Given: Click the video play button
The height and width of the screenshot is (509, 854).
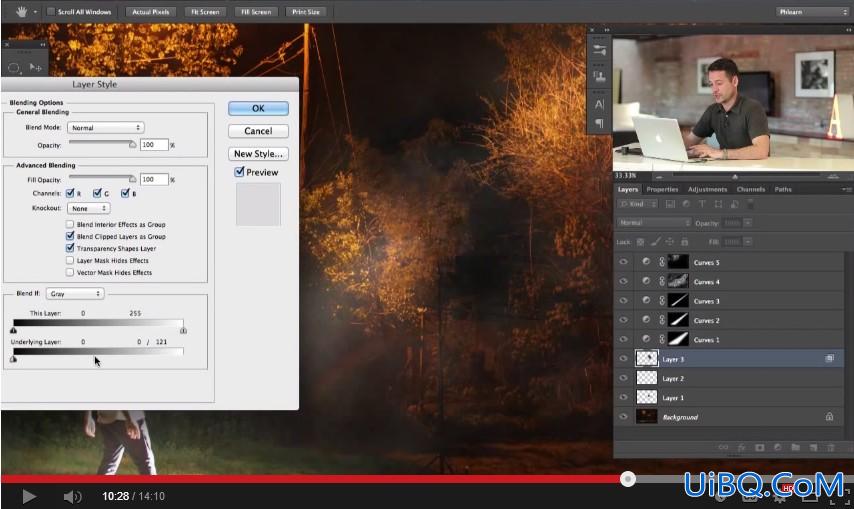Looking at the screenshot, I should [x=29, y=496].
